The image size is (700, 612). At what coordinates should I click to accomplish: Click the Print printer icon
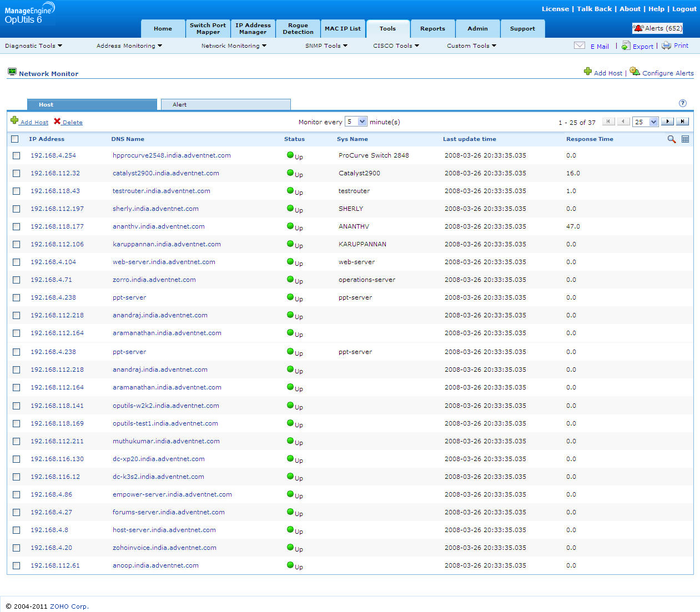666,45
